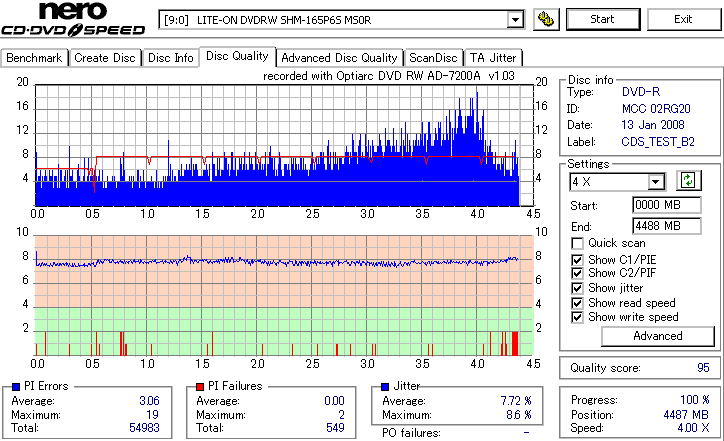Click the drive options icon button
724x441 pixels.
tap(546, 19)
